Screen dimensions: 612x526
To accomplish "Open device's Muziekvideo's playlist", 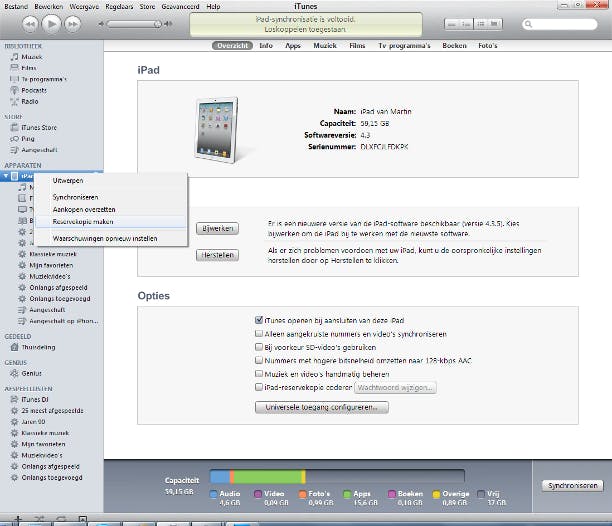I will 50,276.
